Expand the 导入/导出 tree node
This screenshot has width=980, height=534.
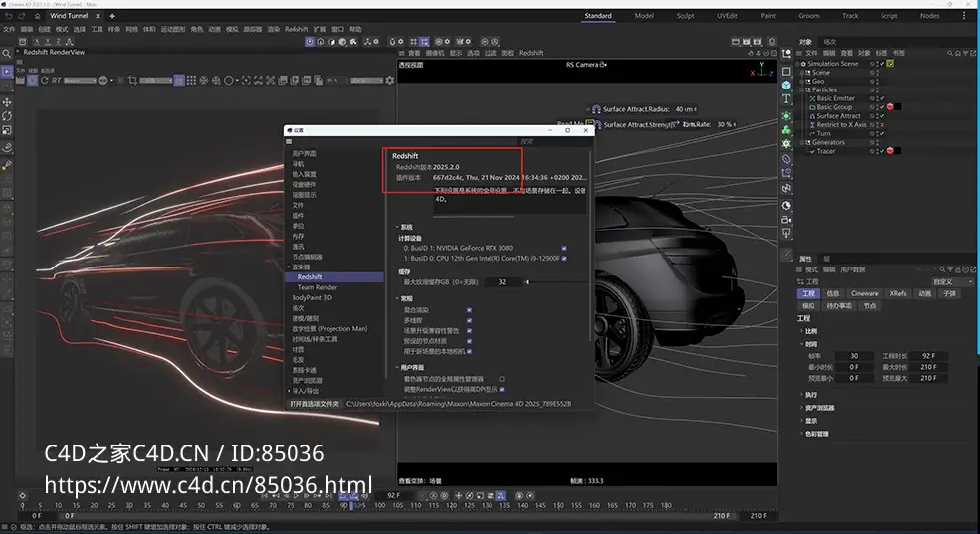289,391
